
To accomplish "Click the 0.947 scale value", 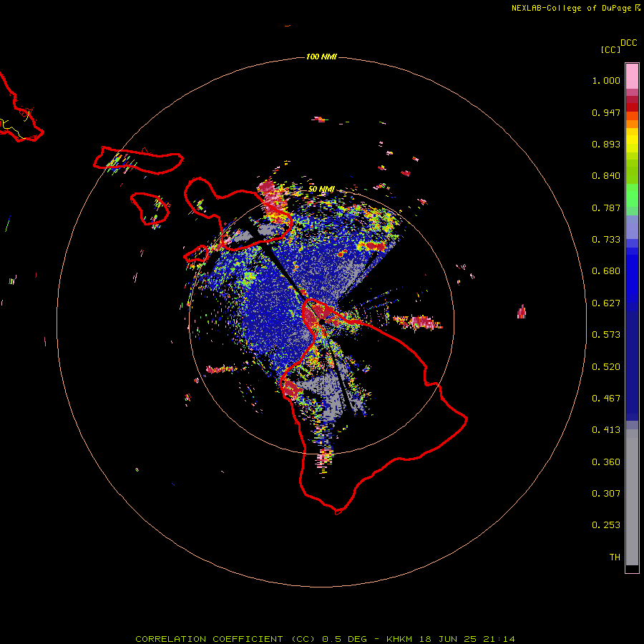I will click(x=606, y=112).
